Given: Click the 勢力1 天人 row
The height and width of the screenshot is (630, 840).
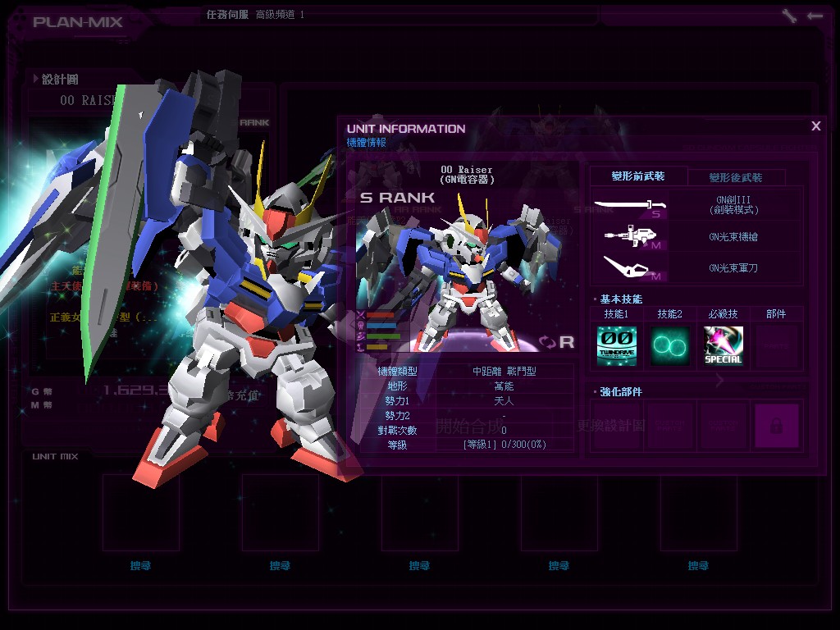Looking at the screenshot, I should coord(468,400).
